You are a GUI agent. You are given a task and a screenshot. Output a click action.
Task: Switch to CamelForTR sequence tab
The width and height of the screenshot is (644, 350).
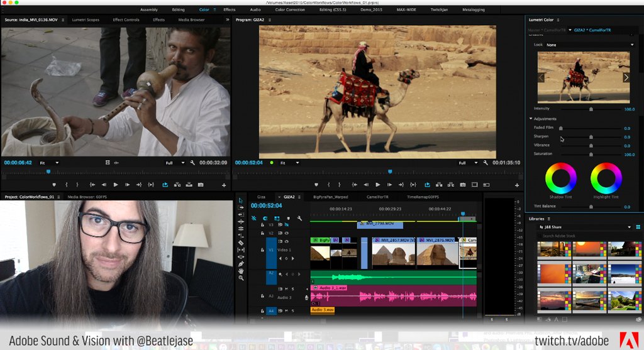377,197
